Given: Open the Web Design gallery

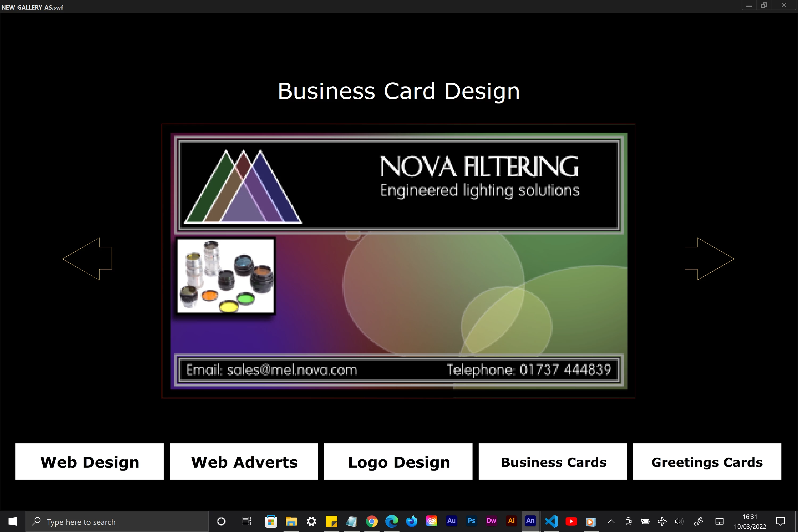Looking at the screenshot, I should tap(90, 462).
